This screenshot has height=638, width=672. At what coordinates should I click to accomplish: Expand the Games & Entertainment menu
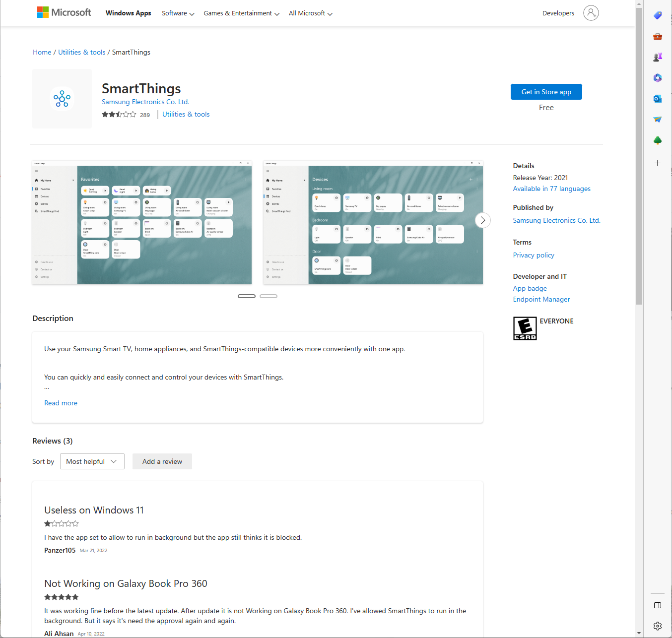point(242,13)
